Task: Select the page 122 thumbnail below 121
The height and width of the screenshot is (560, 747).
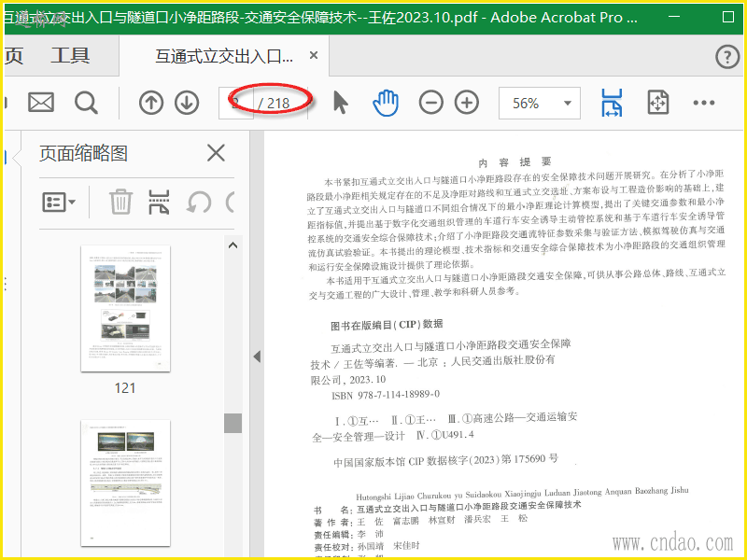Action: 125,483
